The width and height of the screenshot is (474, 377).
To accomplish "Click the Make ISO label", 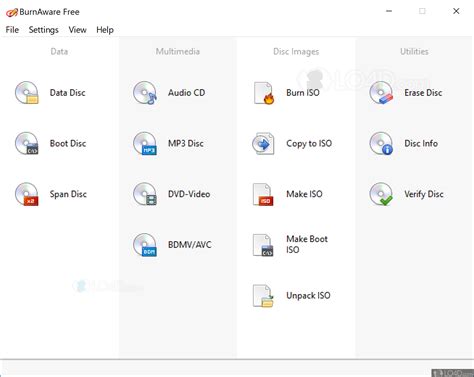I will click(305, 194).
